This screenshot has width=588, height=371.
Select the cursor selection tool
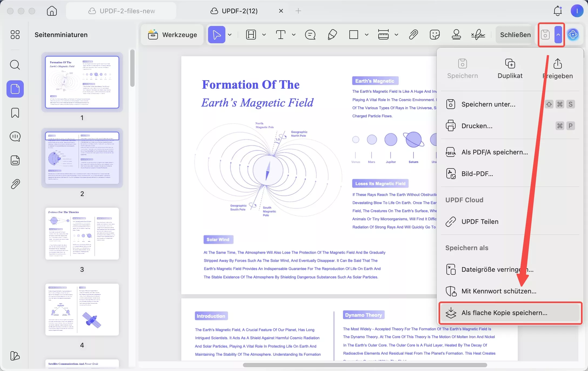click(217, 35)
